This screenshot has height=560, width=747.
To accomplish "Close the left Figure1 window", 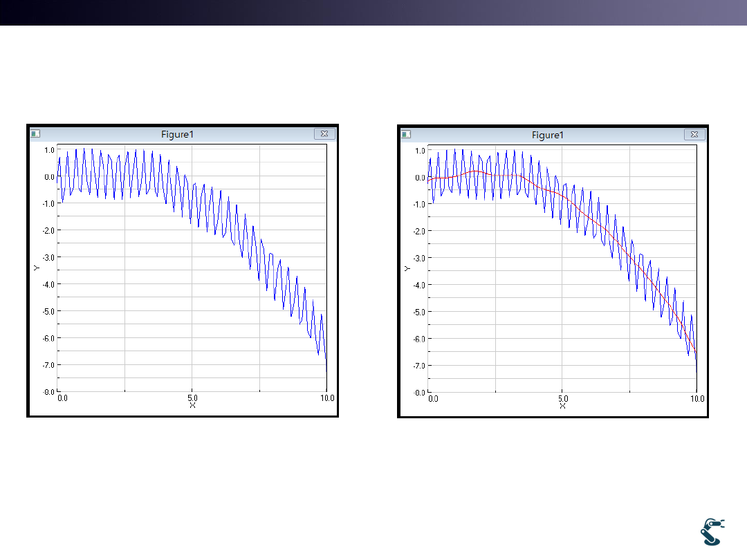I will click(325, 134).
